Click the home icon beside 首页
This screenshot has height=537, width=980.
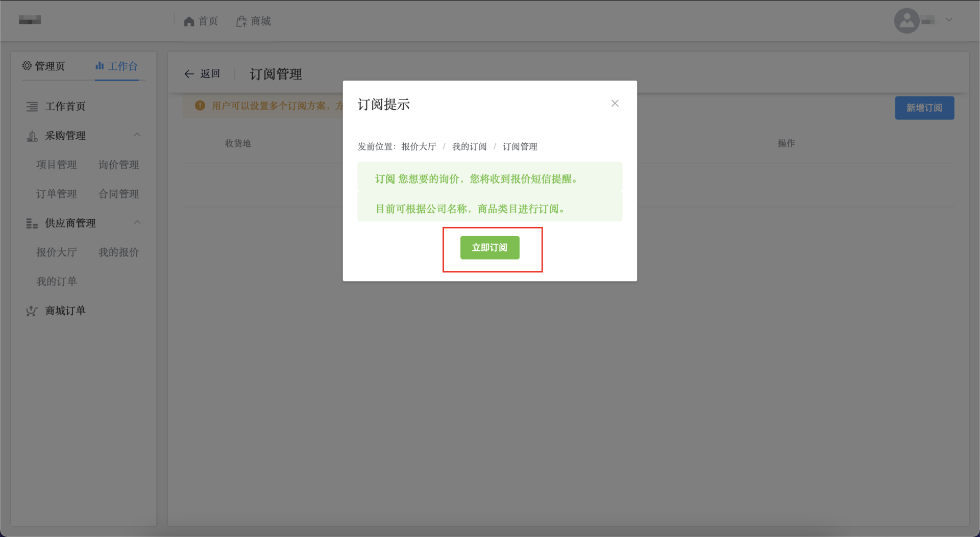click(x=189, y=21)
